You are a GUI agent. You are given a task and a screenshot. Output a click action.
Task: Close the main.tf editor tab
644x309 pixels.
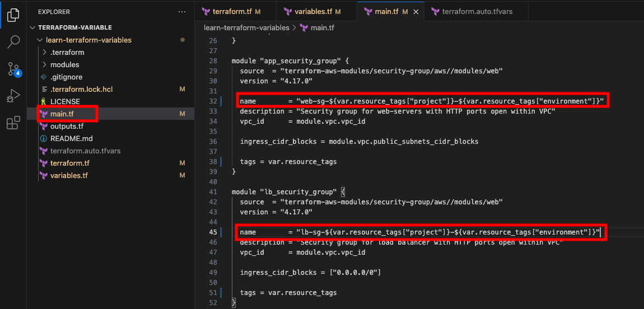(x=416, y=12)
